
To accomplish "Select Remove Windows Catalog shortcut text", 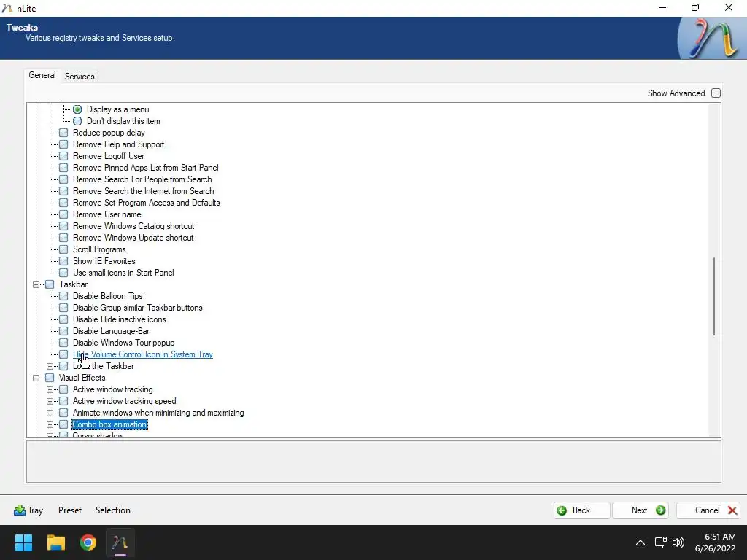I will 133,226.
